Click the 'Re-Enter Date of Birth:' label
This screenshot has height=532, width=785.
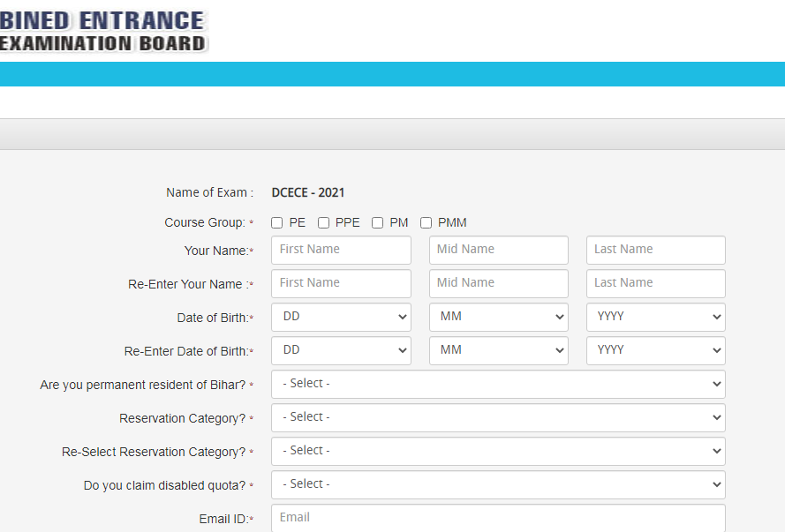(x=186, y=351)
